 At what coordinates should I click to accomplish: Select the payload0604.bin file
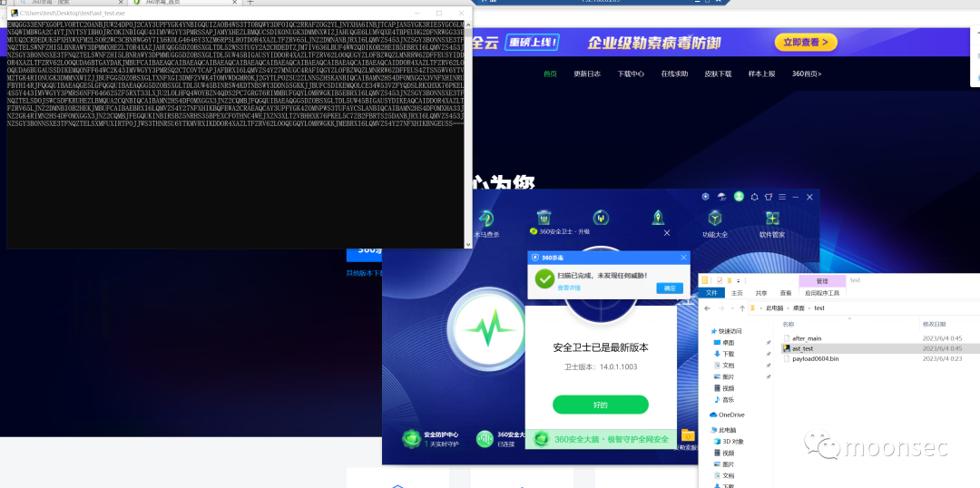(815, 358)
